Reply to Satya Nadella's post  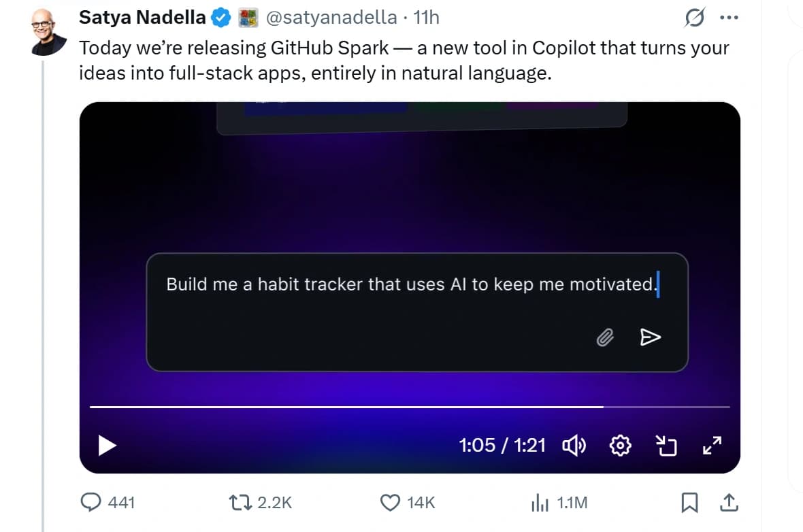93,503
